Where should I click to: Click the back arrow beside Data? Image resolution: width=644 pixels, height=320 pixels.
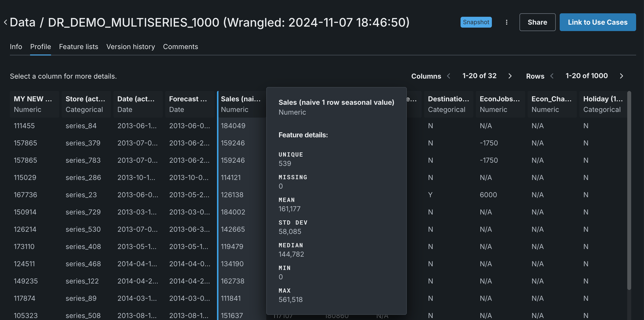click(x=5, y=22)
